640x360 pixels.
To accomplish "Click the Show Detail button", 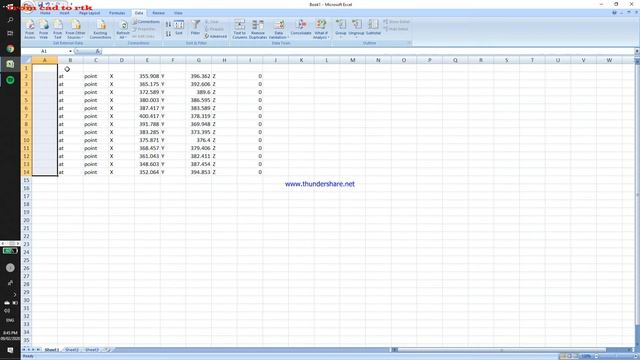I will click(x=396, y=22).
